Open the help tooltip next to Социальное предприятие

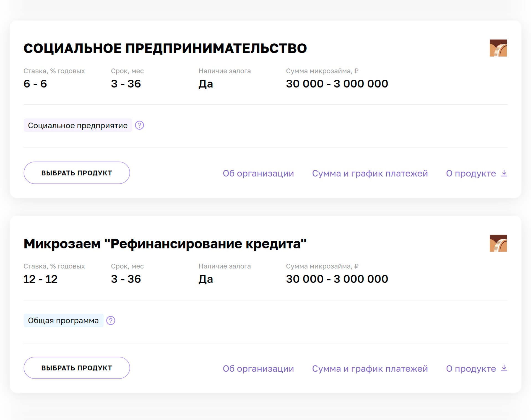click(139, 125)
